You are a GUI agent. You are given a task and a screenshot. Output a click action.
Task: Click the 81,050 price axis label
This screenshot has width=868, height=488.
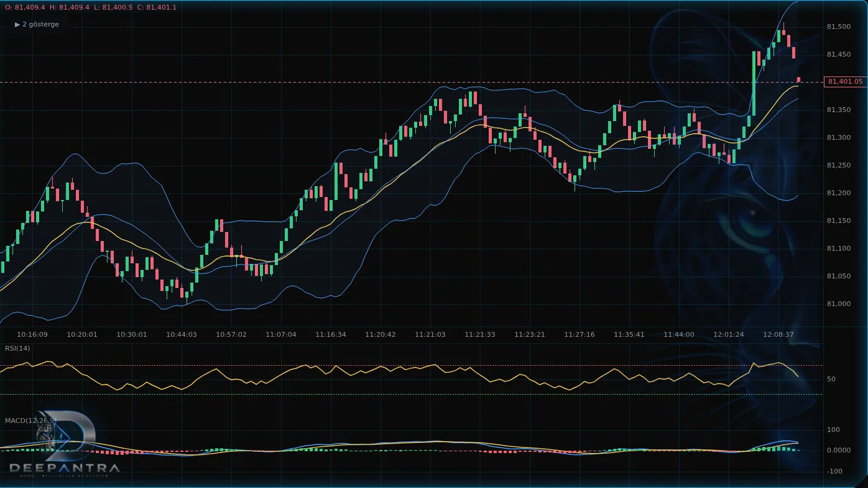838,276
